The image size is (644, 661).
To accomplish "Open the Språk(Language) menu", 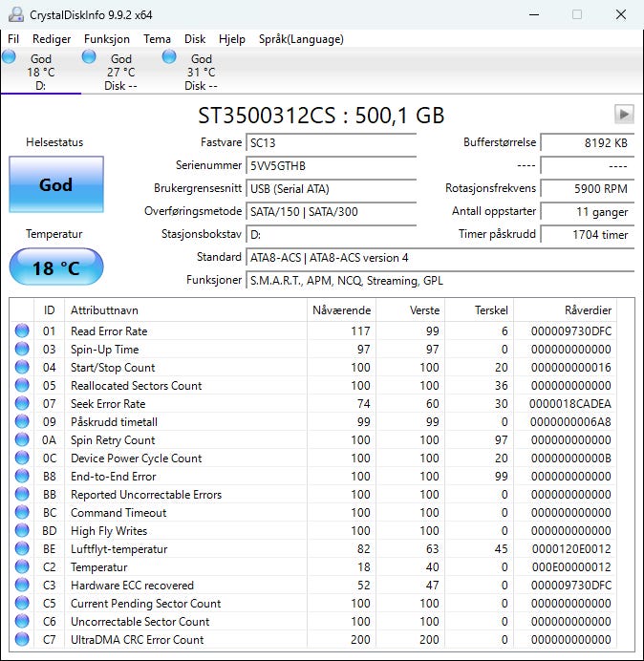I will click(301, 39).
